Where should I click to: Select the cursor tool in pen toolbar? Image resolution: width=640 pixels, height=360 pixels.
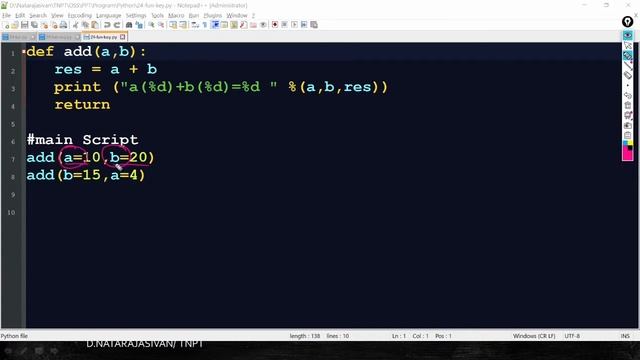coord(628,46)
